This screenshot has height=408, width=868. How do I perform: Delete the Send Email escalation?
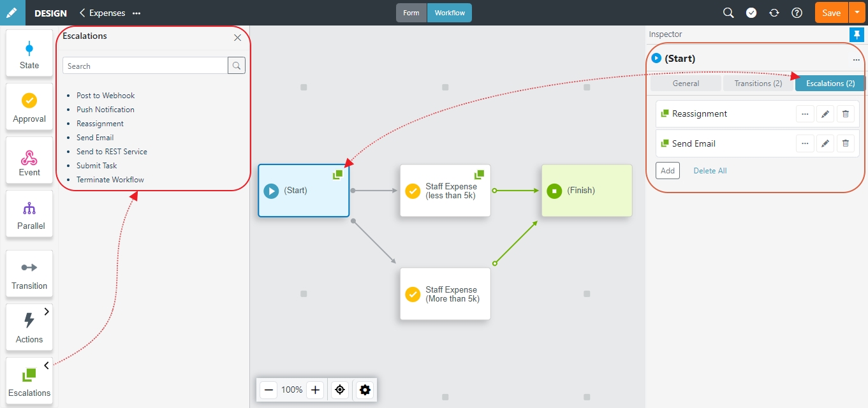pos(846,143)
